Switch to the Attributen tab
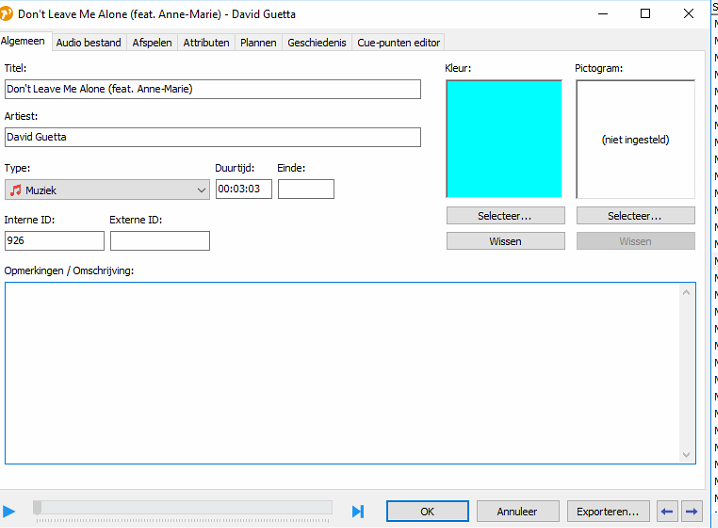The height and width of the screenshot is (528, 718). coord(206,43)
